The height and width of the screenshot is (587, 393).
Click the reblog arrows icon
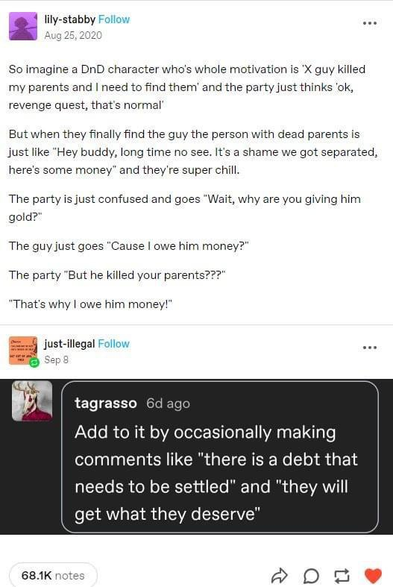pyautogui.click(x=341, y=576)
